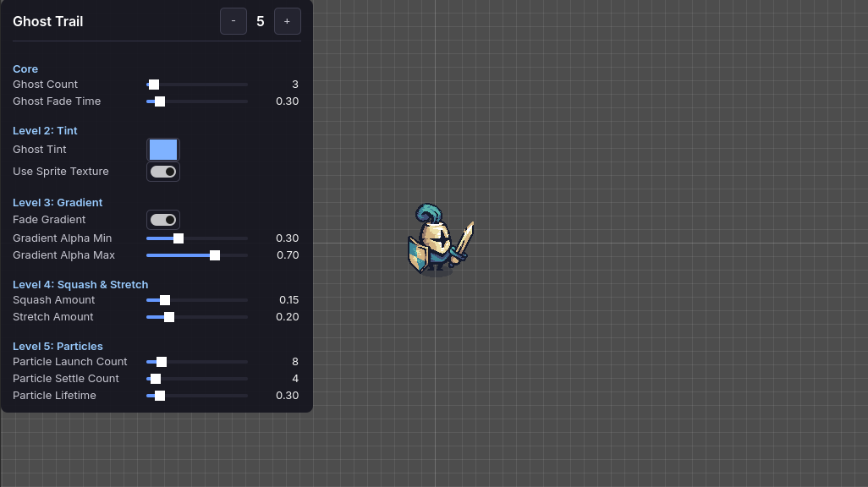Select the Stretch Amount slider handle

click(168, 317)
